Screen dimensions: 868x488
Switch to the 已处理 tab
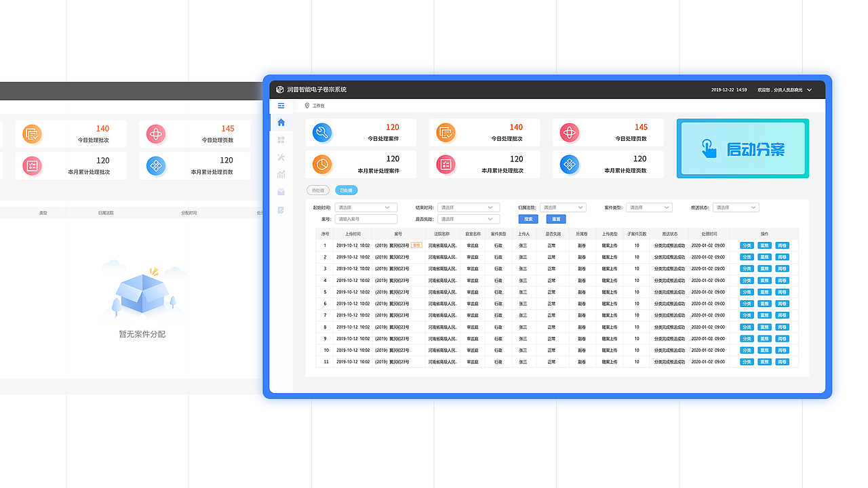tap(346, 190)
